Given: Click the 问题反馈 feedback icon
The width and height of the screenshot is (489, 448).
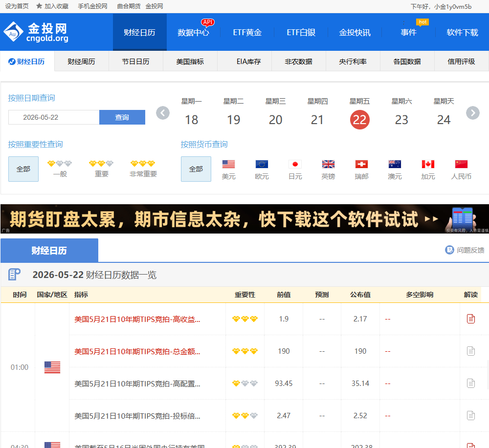Looking at the screenshot, I should coord(449,250).
